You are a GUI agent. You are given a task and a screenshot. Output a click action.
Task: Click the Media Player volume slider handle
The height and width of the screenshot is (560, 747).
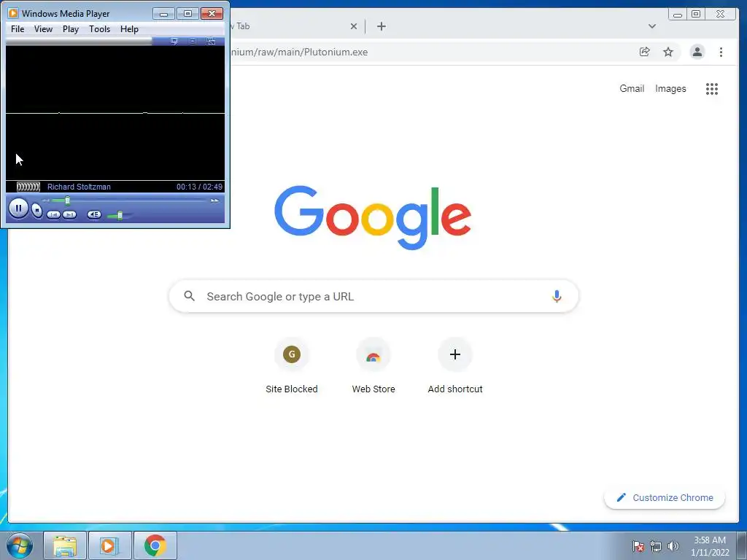120,215
